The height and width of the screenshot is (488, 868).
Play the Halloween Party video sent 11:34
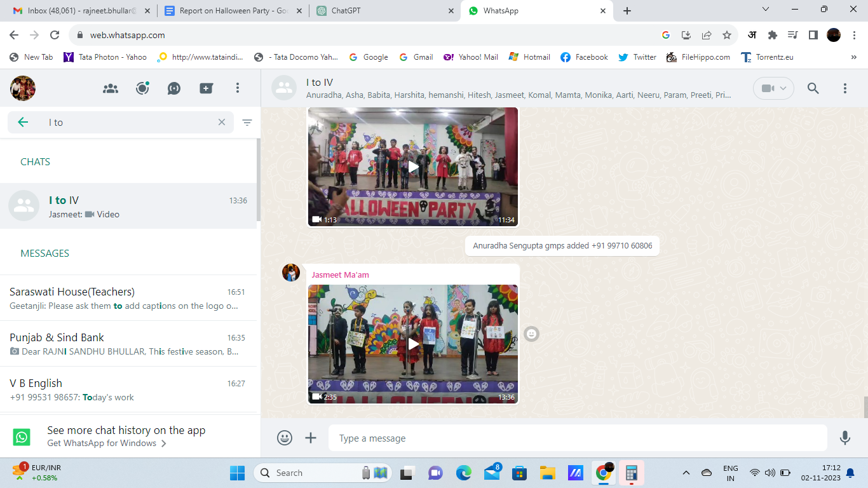[413, 166]
